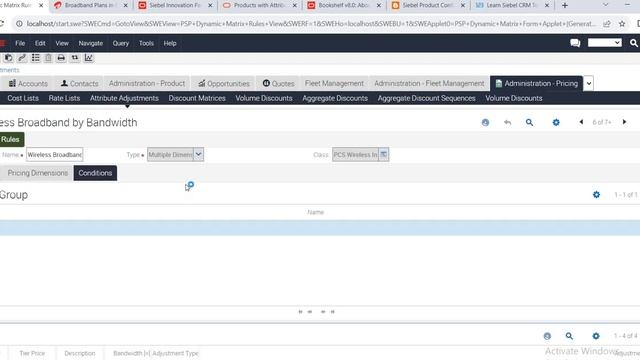Switch to Administration - Product tab
Viewport: 640px width, 360px height.
(x=147, y=83)
